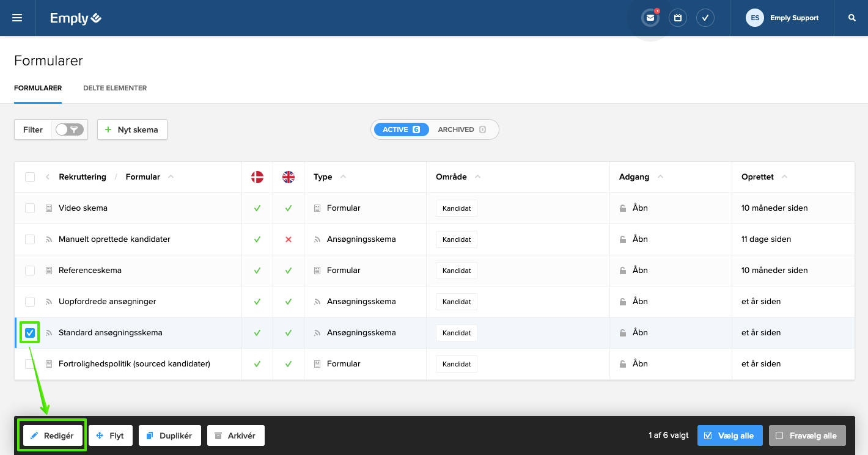This screenshot has width=868, height=455.
Task: Check the Video skema checkbox
Action: click(30, 208)
